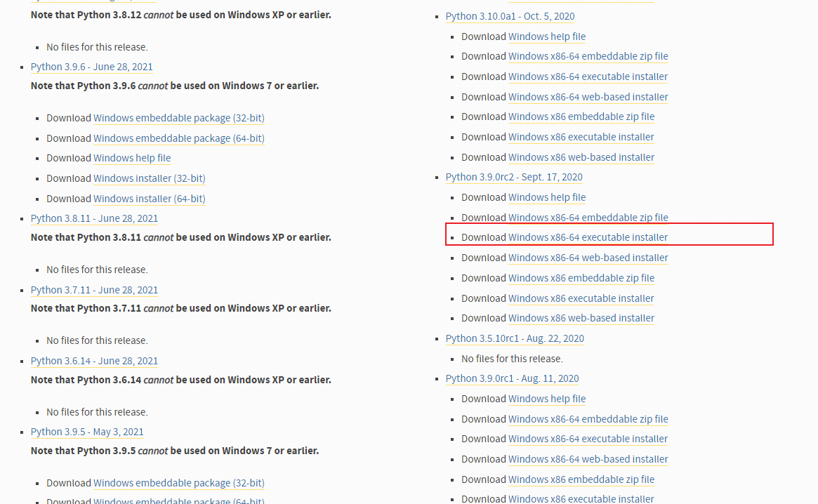Open the Python 3.9.0rc2 - Sept. 17, 2020 release link
The height and width of the screenshot is (504, 818).
(514, 178)
